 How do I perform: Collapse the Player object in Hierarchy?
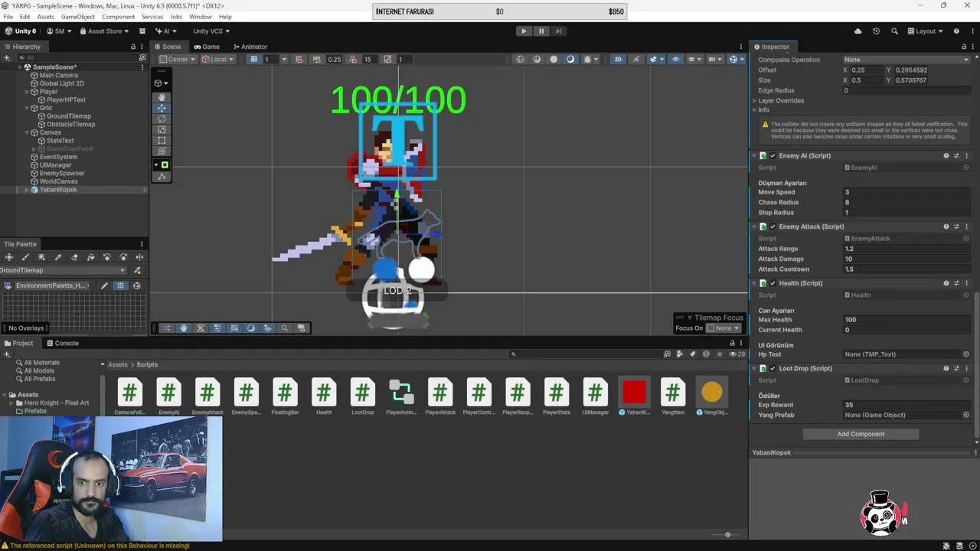coord(28,92)
